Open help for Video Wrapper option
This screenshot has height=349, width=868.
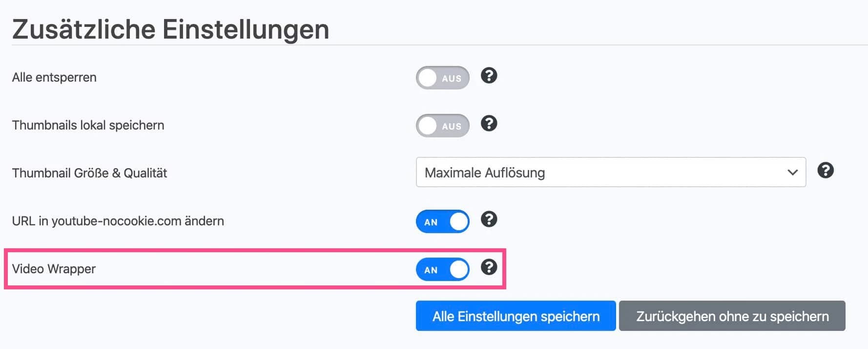point(489,267)
